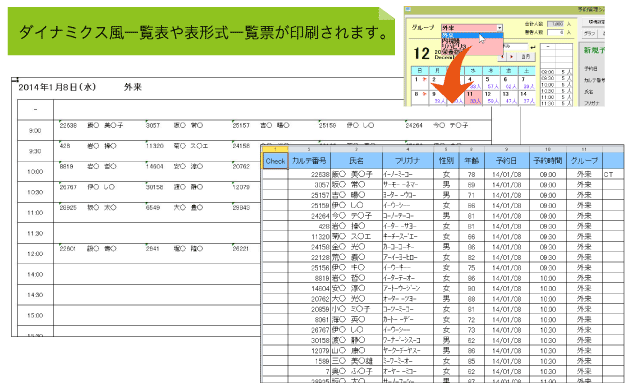Image resolution: width=633 pixels, height=391 pixels.
Task: Click the red flag marker on day 1
Action: click(x=424, y=79)
